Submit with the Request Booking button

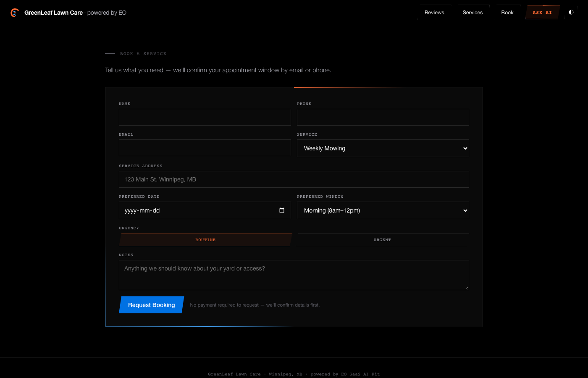pyautogui.click(x=152, y=305)
